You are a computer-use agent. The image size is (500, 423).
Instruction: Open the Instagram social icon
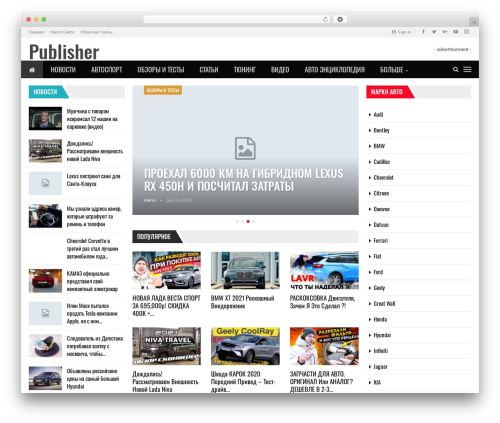(466, 32)
